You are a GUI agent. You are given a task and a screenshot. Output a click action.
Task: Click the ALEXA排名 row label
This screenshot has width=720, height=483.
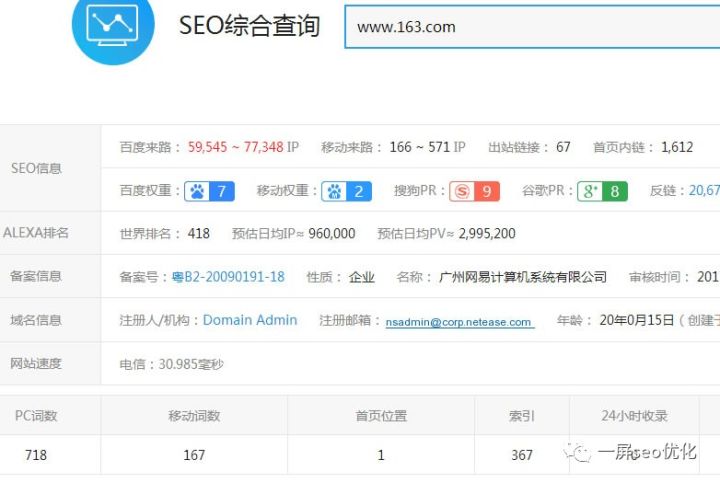point(36,233)
